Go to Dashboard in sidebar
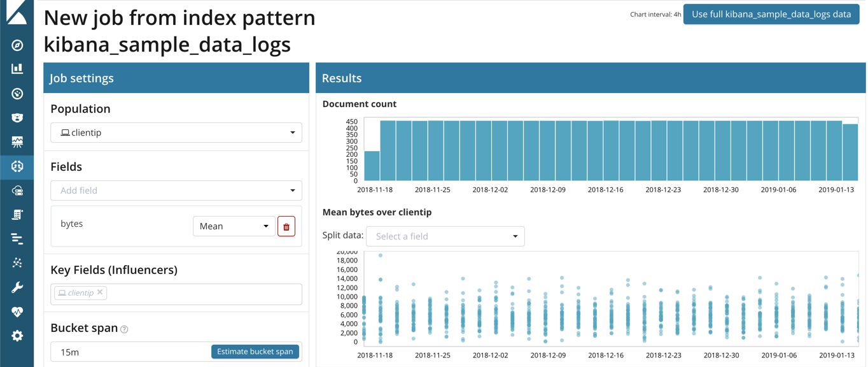This screenshot has height=367, width=868. [17, 94]
